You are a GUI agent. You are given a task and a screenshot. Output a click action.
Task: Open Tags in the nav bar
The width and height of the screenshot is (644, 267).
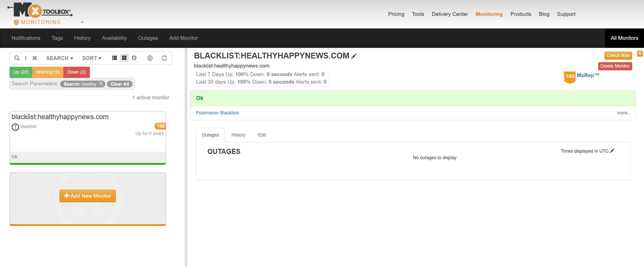pyautogui.click(x=57, y=38)
